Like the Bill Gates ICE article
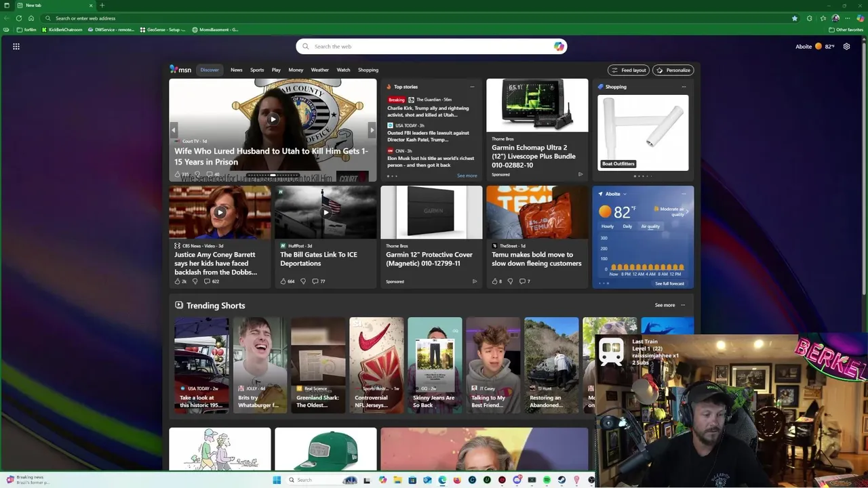 [283, 281]
